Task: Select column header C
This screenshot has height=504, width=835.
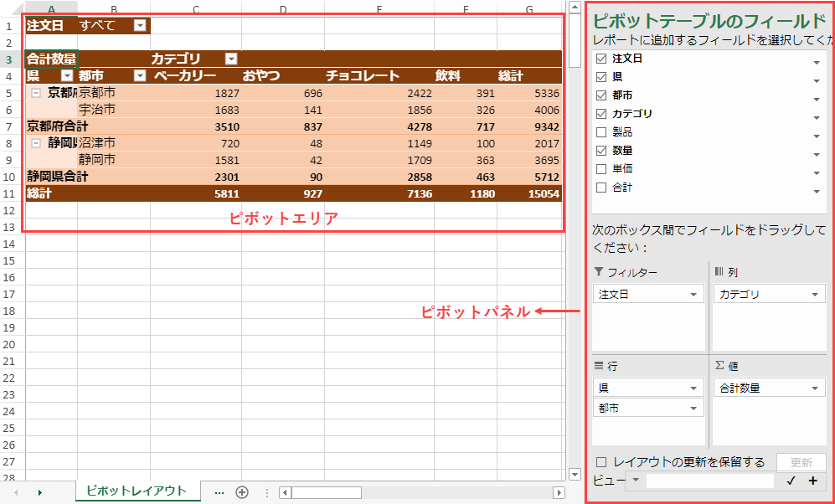Action: pyautogui.click(x=196, y=8)
